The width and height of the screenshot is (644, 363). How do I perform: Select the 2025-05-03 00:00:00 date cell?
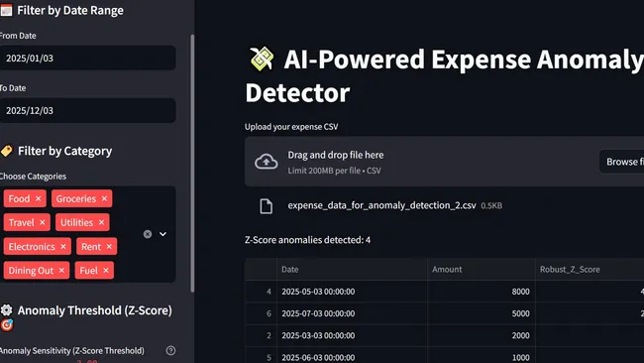(352, 292)
